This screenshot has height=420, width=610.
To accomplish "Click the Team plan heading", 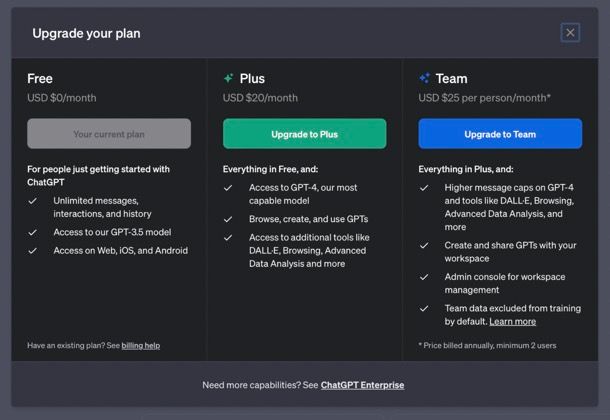I will (x=451, y=79).
